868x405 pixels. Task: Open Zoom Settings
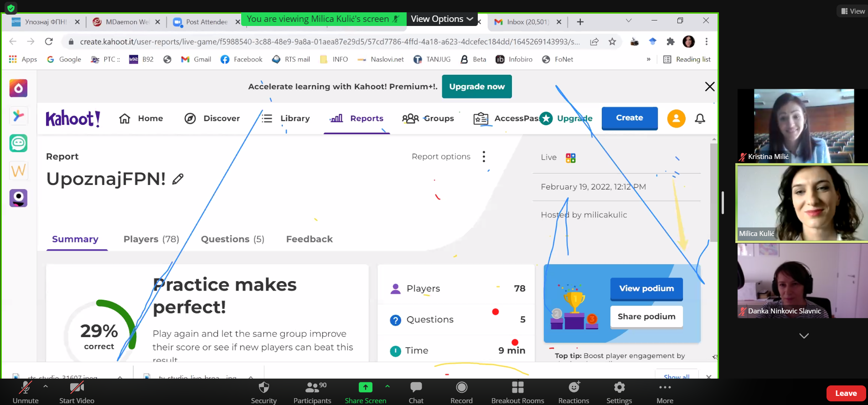click(619, 393)
